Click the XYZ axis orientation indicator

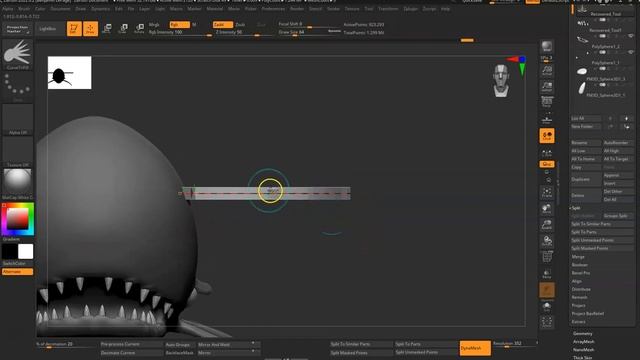(517, 65)
